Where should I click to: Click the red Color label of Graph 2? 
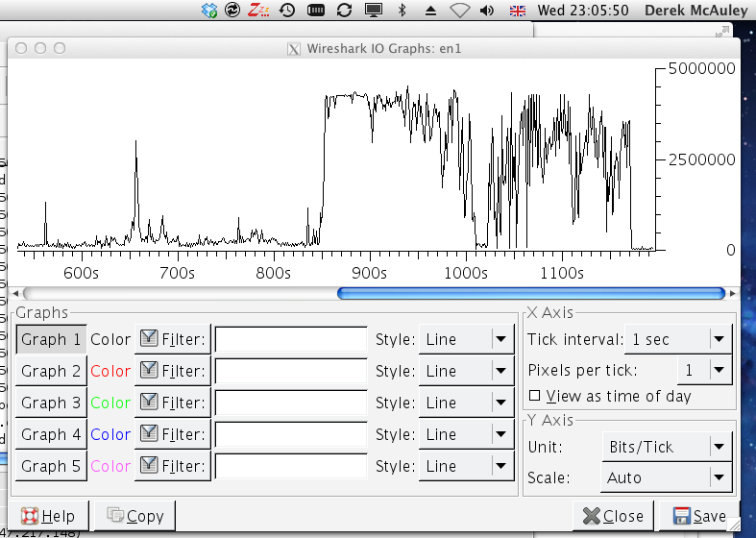tap(110, 371)
